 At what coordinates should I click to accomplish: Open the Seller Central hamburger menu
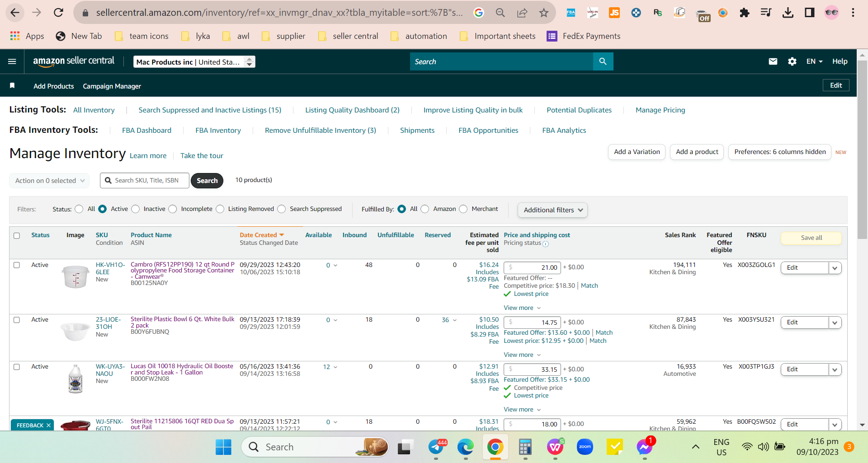pyautogui.click(x=12, y=61)
